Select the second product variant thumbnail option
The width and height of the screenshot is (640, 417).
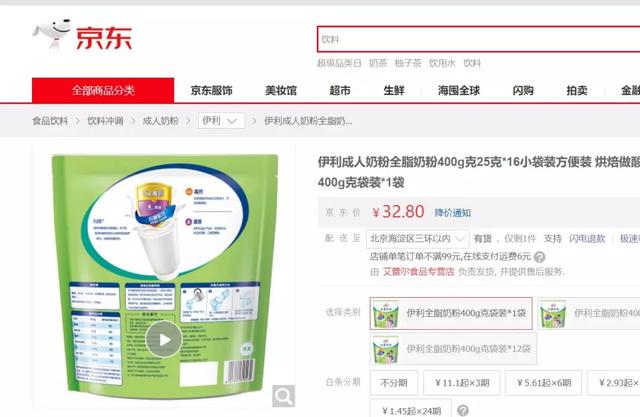[589, 313]
